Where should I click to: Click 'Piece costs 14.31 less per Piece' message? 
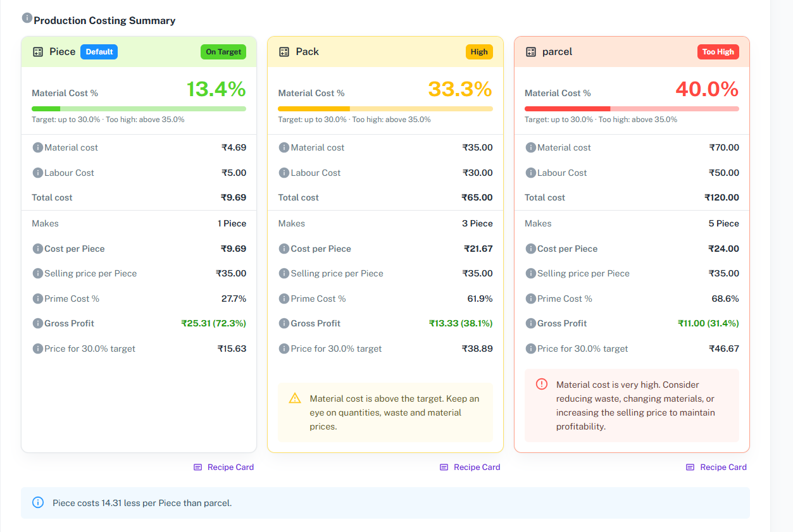click(142, 503)
